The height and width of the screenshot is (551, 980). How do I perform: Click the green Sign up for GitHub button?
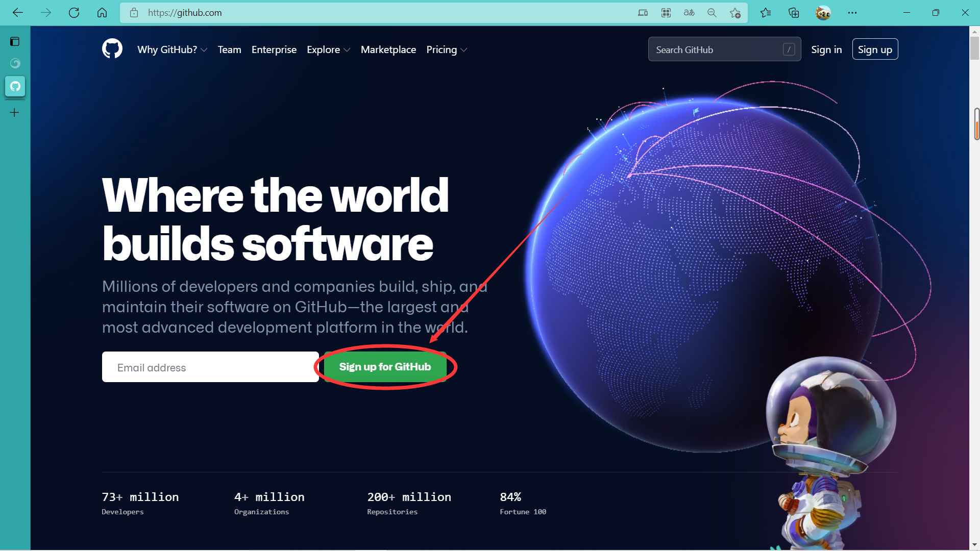385,367
